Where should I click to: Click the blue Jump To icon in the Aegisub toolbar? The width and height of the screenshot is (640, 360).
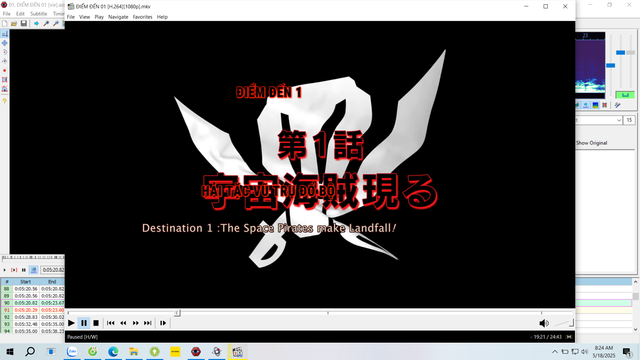coord(36,24)
